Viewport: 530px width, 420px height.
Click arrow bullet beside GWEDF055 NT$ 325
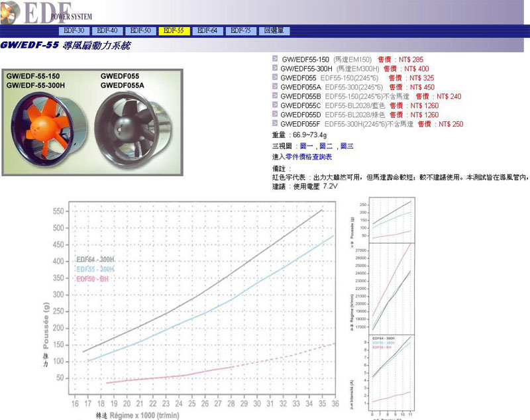(x=275, y=78)
